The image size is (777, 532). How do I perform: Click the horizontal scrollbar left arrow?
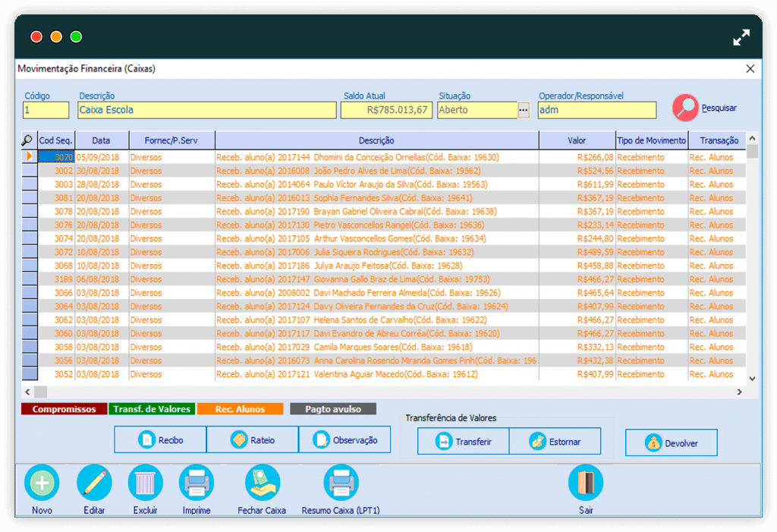point(27,392)
